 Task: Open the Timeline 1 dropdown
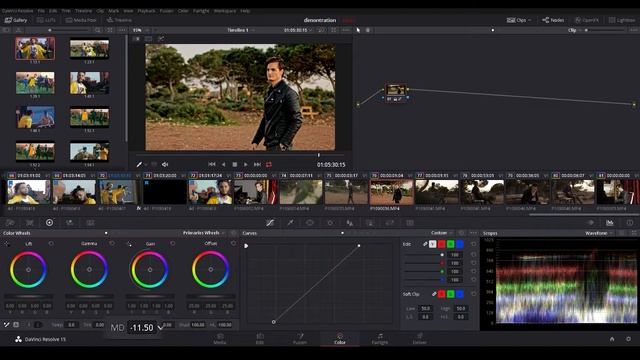tap(241, 30)
